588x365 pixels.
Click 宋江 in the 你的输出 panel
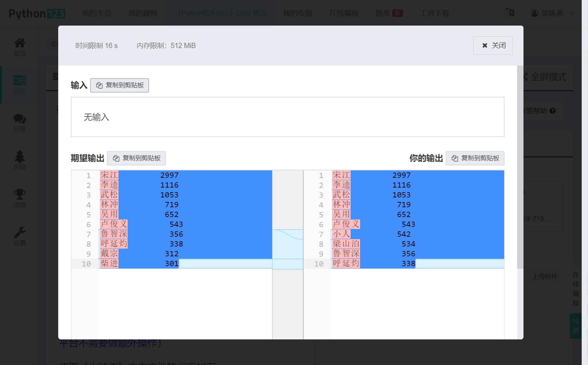[341, 175]
